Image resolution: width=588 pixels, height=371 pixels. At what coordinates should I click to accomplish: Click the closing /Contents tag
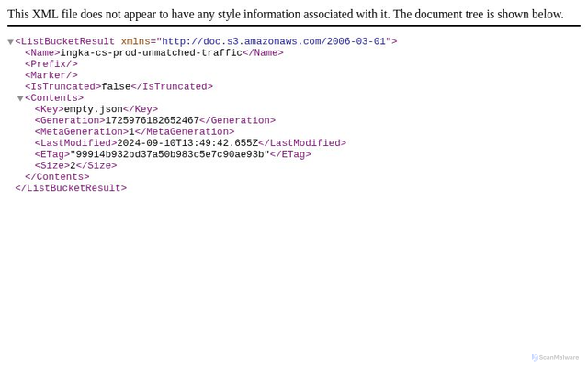click(57, 176)
